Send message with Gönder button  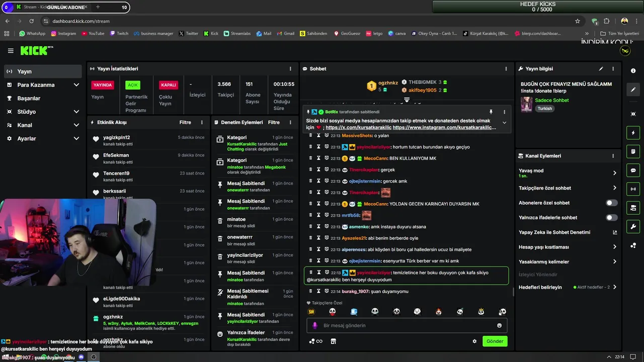click(x=495, y=341)
